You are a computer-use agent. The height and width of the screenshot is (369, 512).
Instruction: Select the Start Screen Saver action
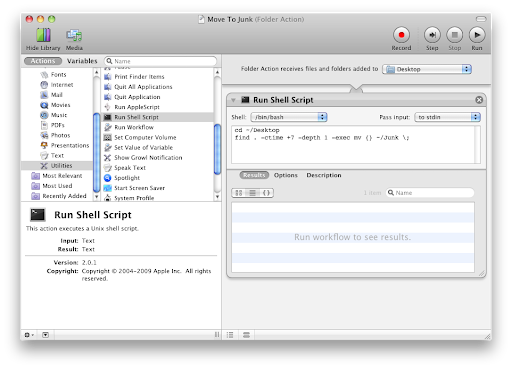139,188
